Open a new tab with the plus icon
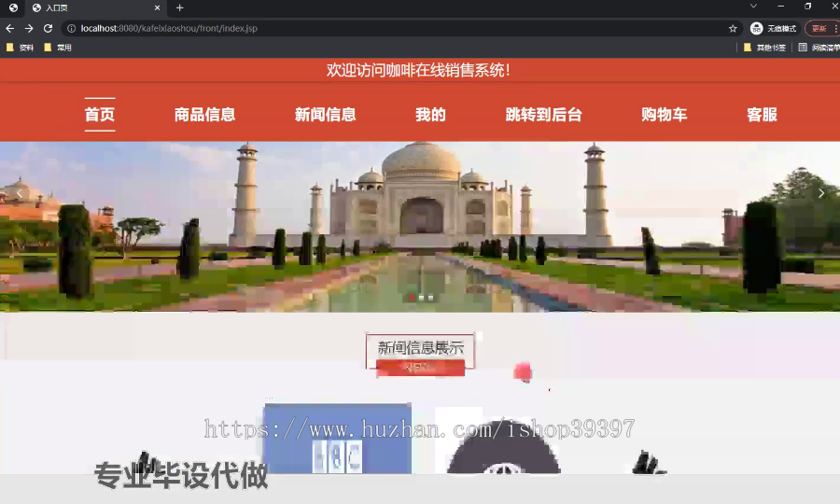The height and width of the screenshot is (504, 840). click(x=179, y=8)
